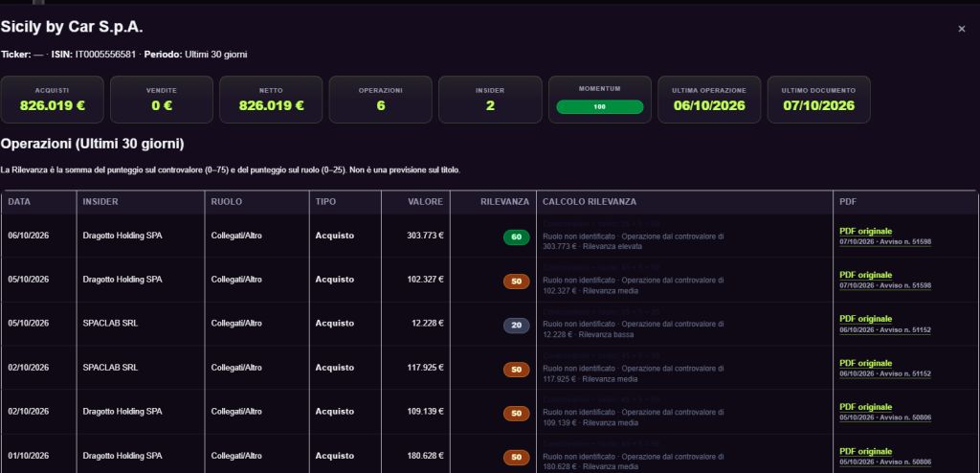Open PDF originale for the 180.628 € purchase
Viewport: 980px width, 473px height.
[x=865, y=451]
